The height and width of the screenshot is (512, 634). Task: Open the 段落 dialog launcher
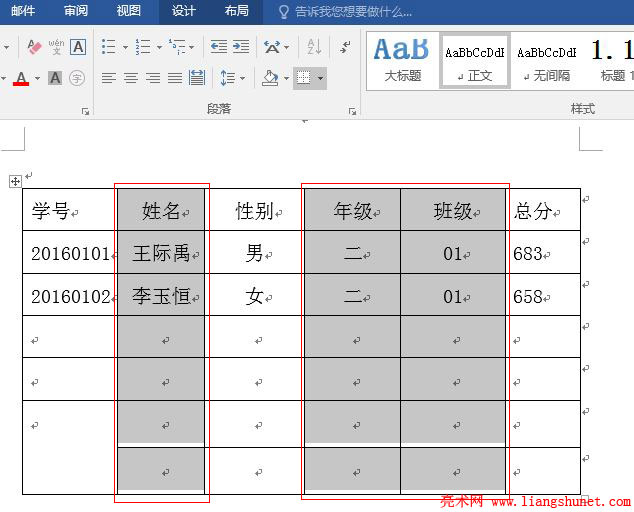coord(353,111)
